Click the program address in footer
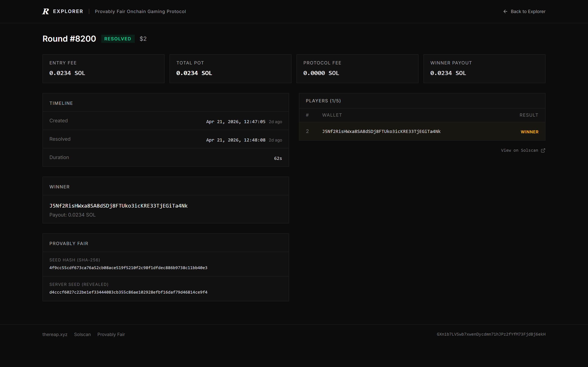This screenshot has width=588, height=367. click(491, 334)
